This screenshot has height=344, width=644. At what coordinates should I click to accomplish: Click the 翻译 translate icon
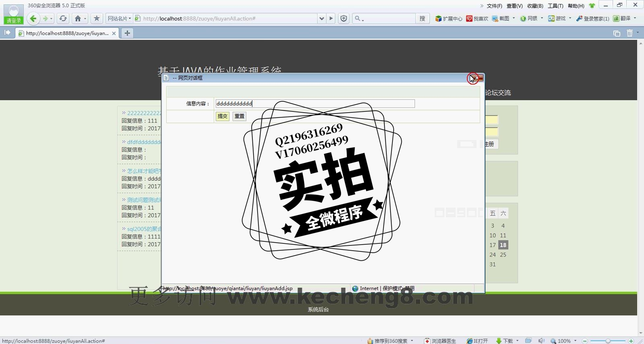click(622, 19)
